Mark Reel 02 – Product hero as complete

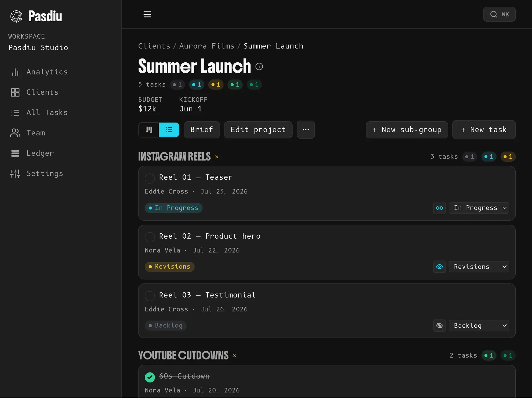click(x=150, y=237)
